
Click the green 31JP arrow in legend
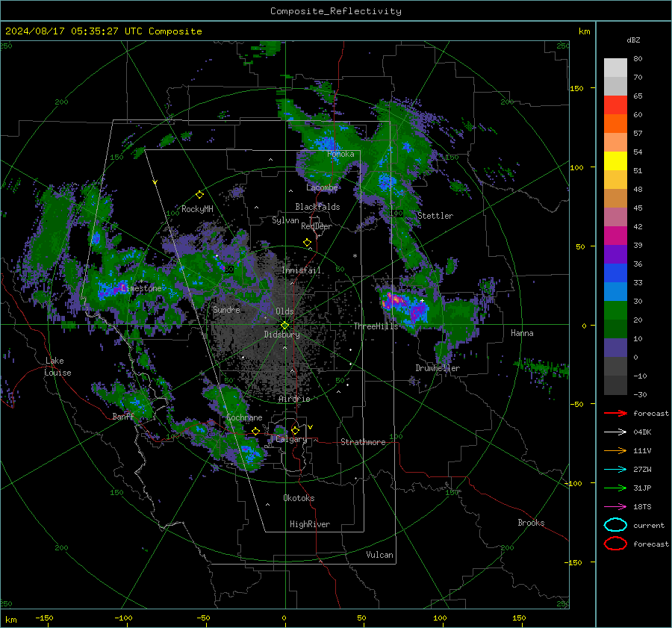pyautogui.click(x=615, y=488)
